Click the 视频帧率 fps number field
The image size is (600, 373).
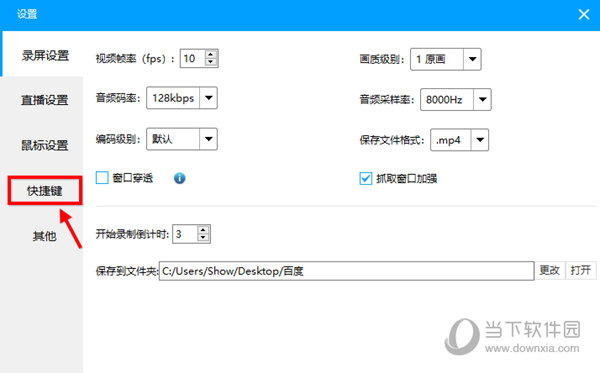click(193, 59)
